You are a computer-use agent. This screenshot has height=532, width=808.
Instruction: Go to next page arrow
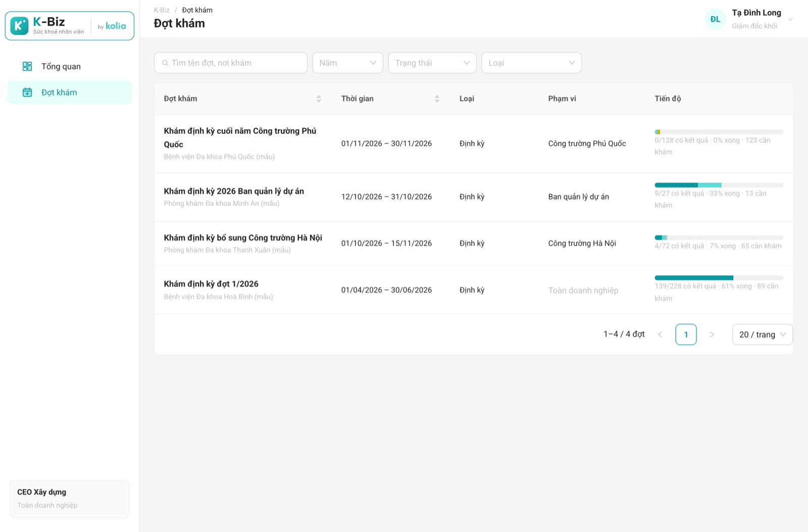712,335
